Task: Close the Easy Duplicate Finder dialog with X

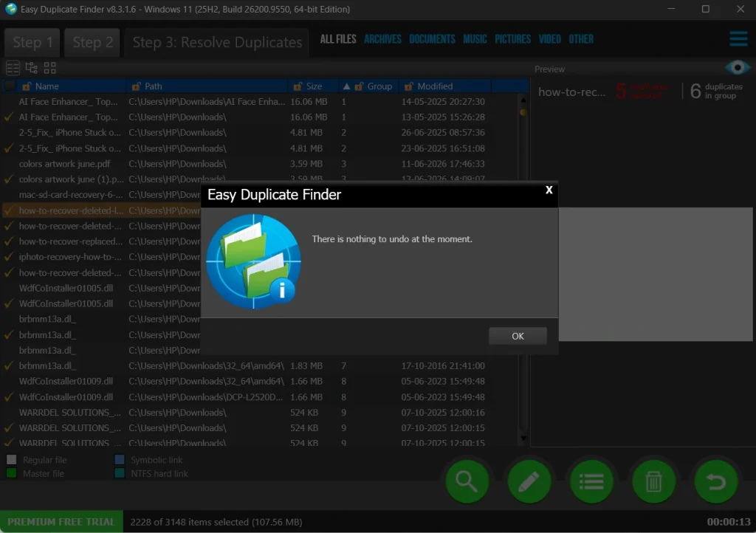Action: (x=549, y=190)
